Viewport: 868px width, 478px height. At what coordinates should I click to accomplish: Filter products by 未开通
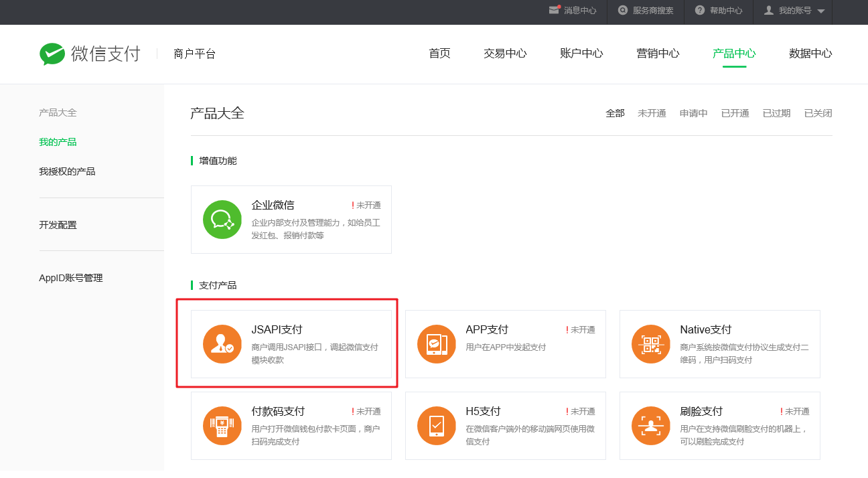(652, 113)
